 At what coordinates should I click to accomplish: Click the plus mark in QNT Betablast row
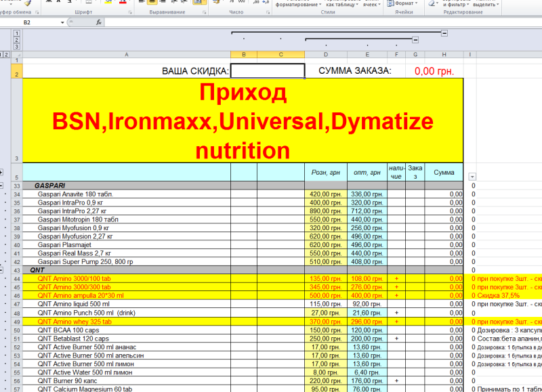coord(396,339)
